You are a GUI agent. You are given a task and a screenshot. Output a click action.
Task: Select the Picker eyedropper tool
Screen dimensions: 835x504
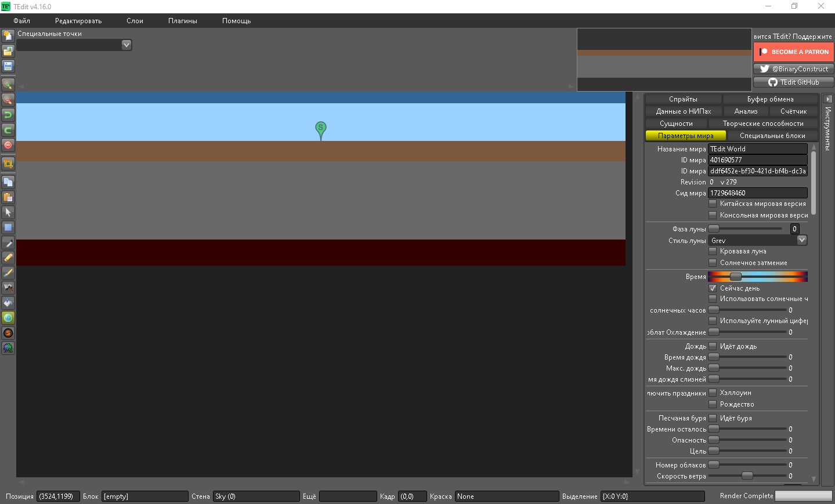click(8, 242)
